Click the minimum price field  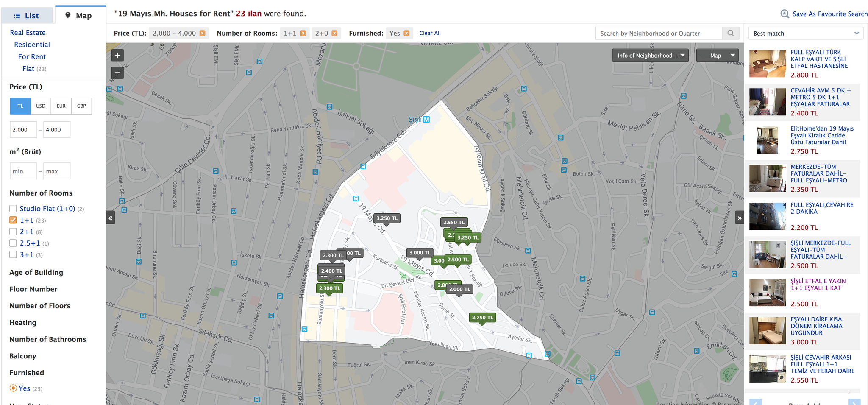[x=23, y=130]
